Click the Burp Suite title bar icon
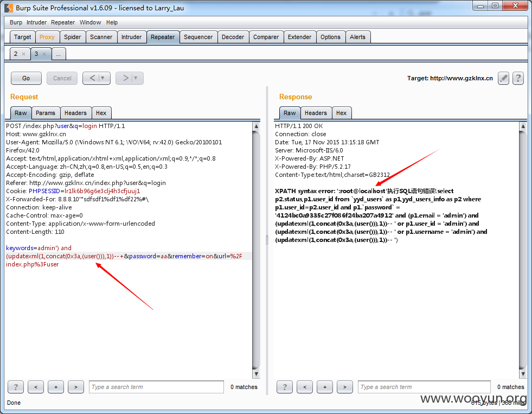The height and width of the screenshot is (414, 532). (9, 8)
